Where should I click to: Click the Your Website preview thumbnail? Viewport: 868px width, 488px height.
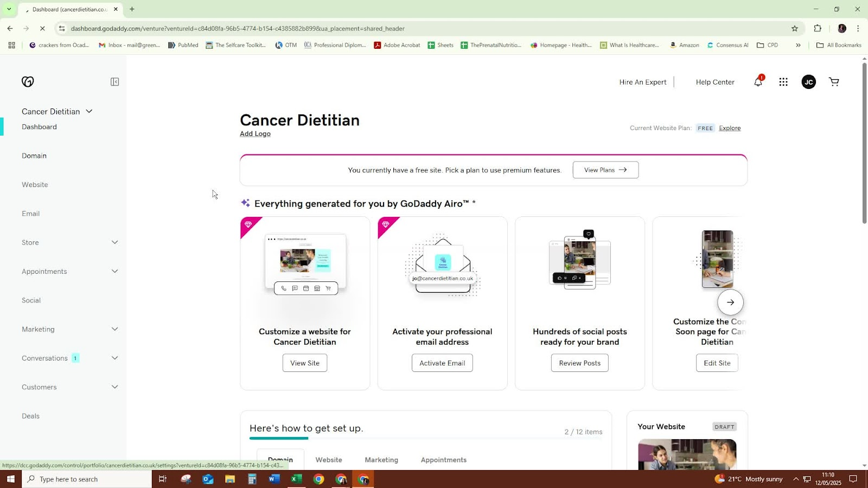(x=687, y=454)
